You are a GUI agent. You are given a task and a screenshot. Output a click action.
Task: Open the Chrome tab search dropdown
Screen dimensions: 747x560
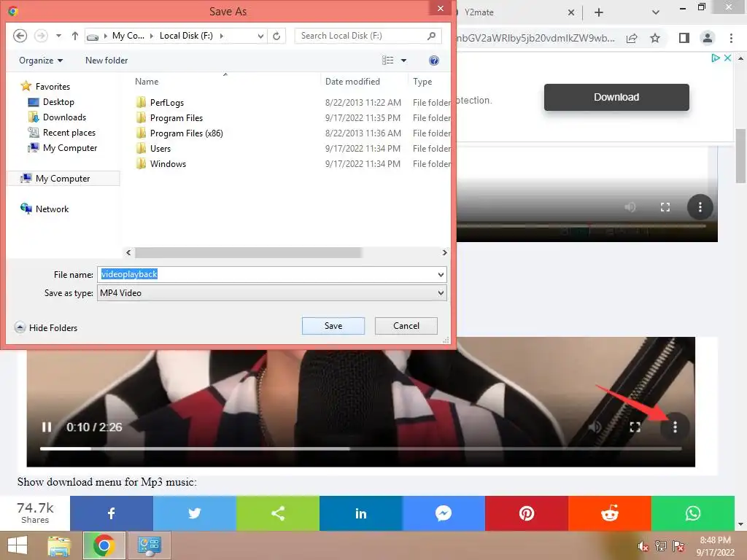pyautogui.click(x=656, y=12)
